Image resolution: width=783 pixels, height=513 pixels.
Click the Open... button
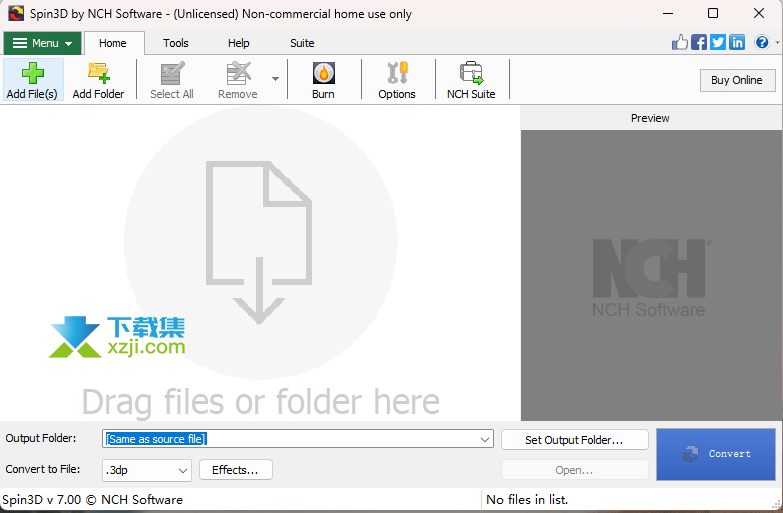(574, 470)
